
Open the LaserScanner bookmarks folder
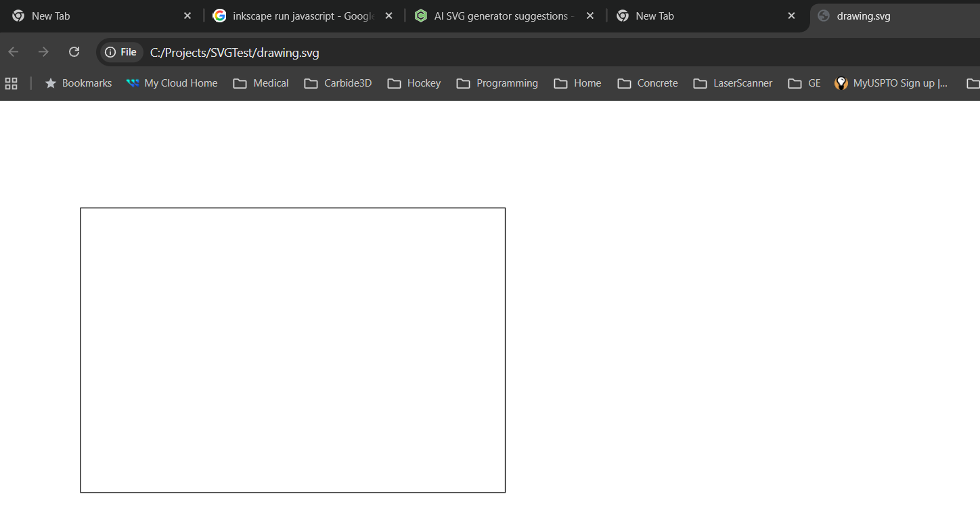tap(733, 83)
